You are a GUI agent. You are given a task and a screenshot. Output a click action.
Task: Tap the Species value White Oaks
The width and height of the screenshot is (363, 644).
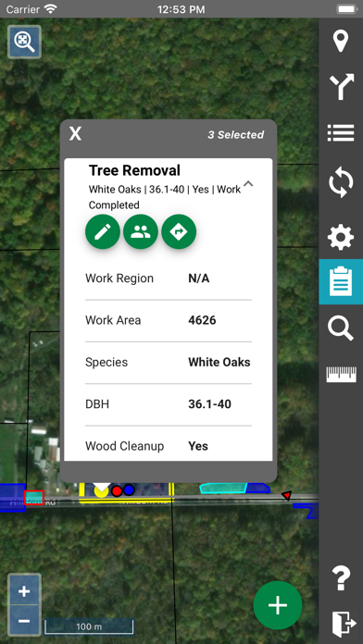219,363
